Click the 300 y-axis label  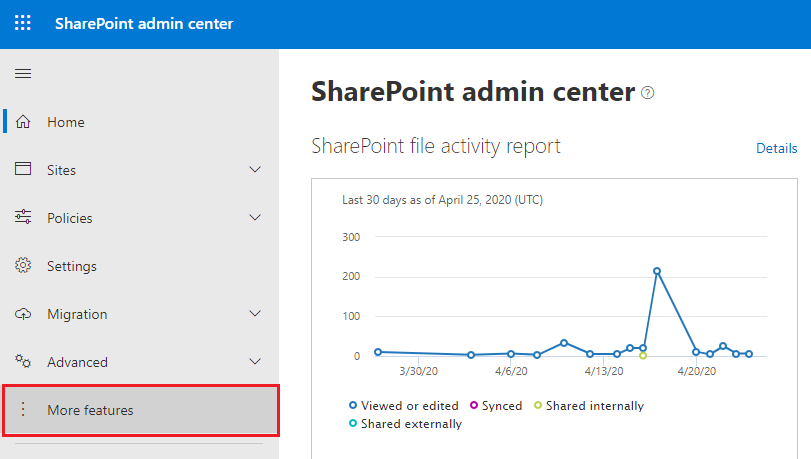[351, 237]
